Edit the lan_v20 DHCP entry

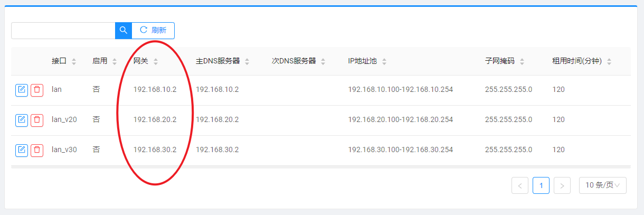[x=22, y=120]
